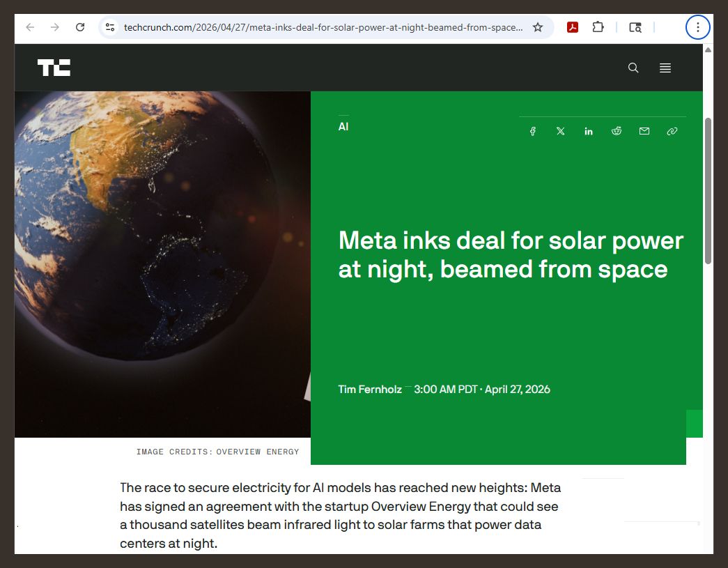
Task: Open the TechCrunch hamburger menu
Action: (x=665, y=68)
